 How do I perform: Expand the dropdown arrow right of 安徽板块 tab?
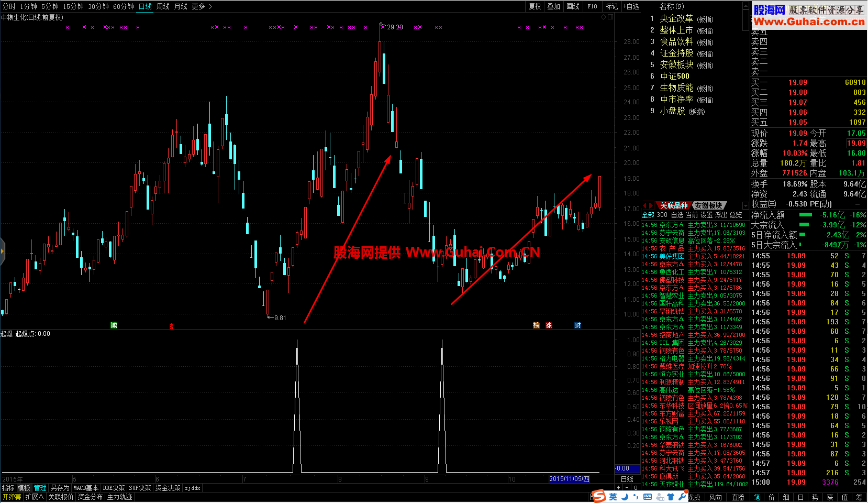pos(745,205)
